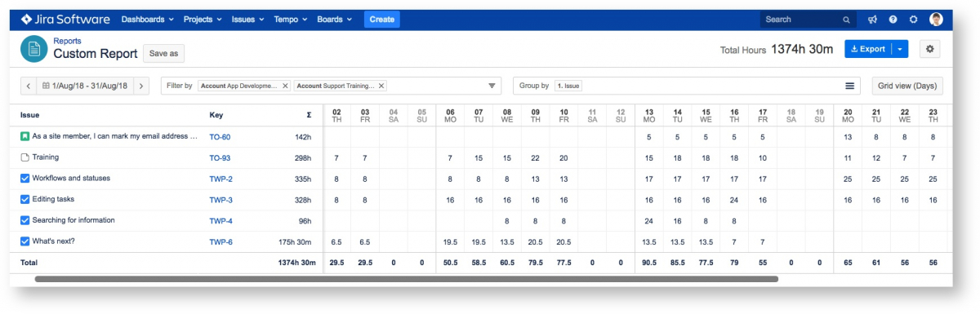
Task: Go to next period with right arrow
Action: point(141,86)
